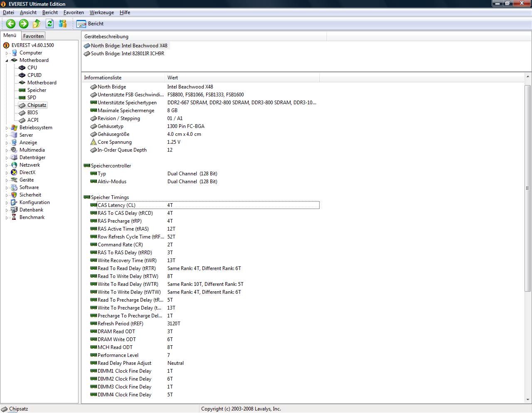Select EVEREST v4.60.1500 root node
This screenshot has width=532, height=413.
32,45
